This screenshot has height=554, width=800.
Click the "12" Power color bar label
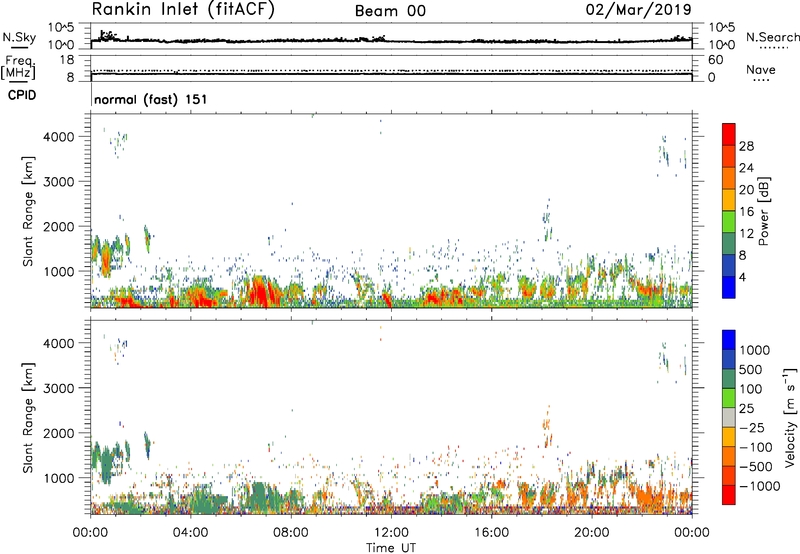tap(746, 234)
